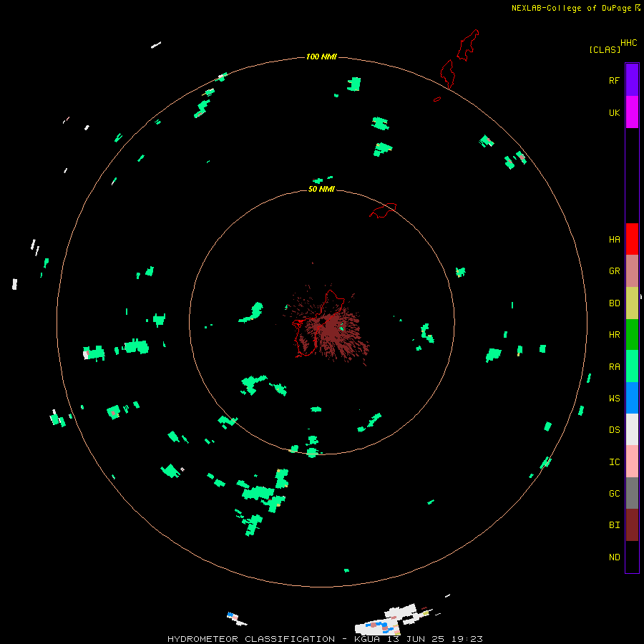The height and width of the screenshot is (644, 644).
Task: Click the DS legend label
Action: [614, 429]
